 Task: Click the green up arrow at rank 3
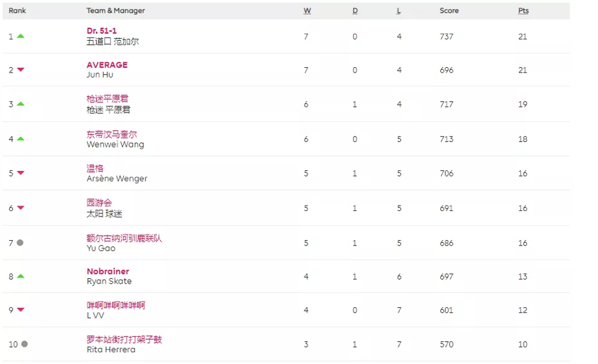point(21,104)
